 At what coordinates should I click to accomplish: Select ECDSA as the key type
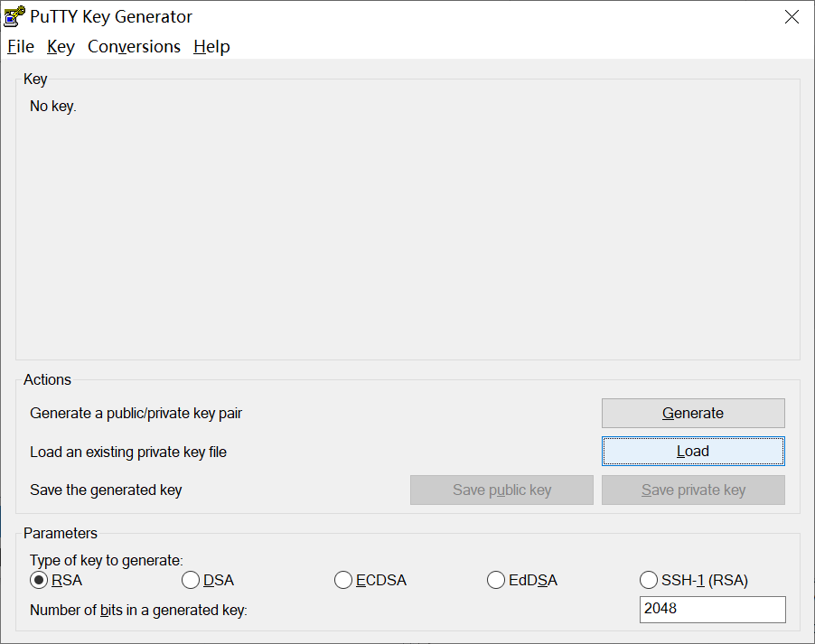click(343, 580)
